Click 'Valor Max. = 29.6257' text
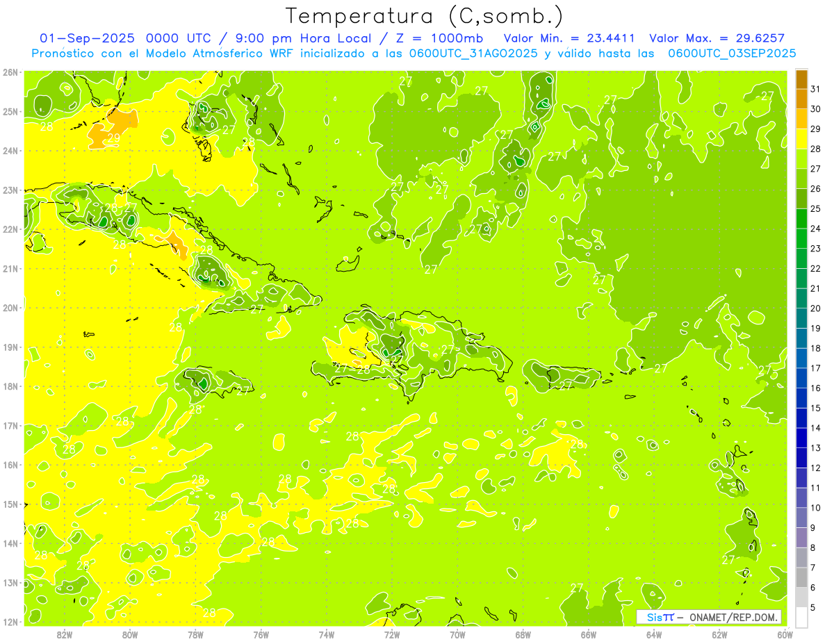The width and height of the screenshot is (834, 644). (x=717, y=38)
